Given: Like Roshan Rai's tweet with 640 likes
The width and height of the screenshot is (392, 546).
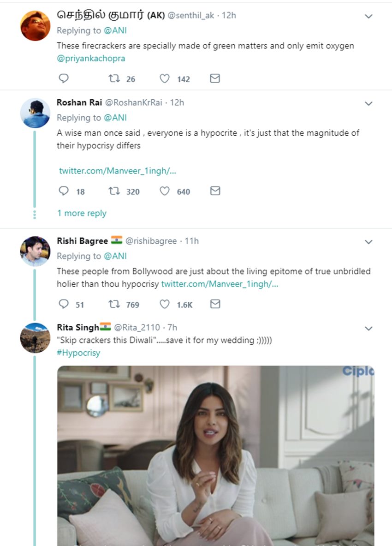Looking at the screenshot, I should [165, 191].
